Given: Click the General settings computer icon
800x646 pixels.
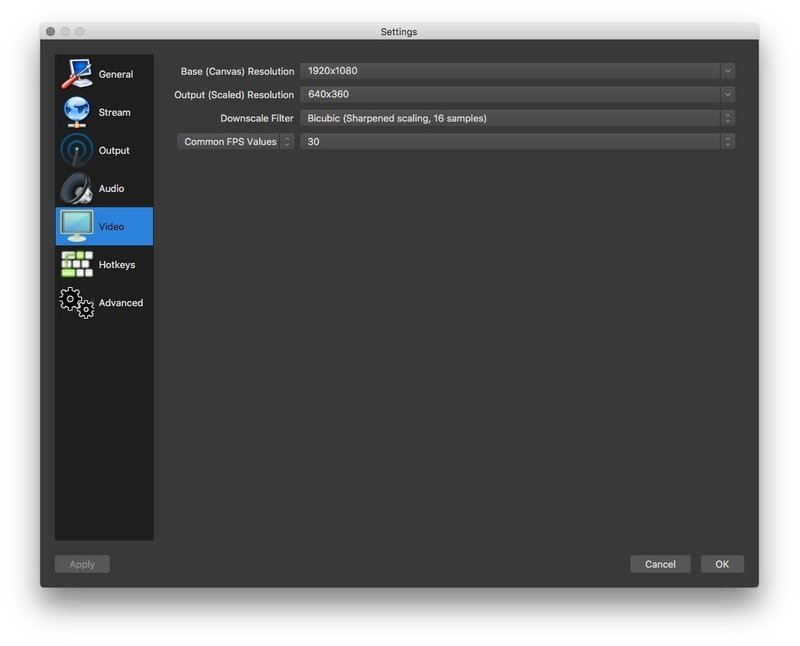Looking at the screenshot, I should click(x=77, y=74).
